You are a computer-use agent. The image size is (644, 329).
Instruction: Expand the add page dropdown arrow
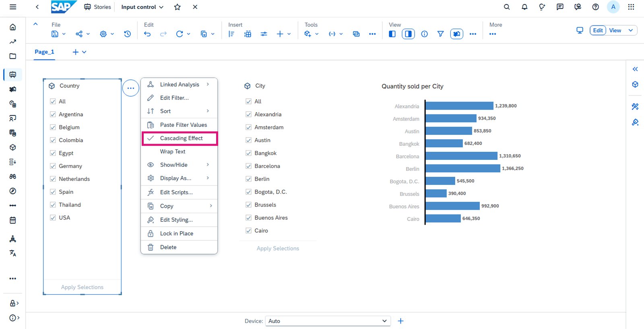click(x=84, y=52)
